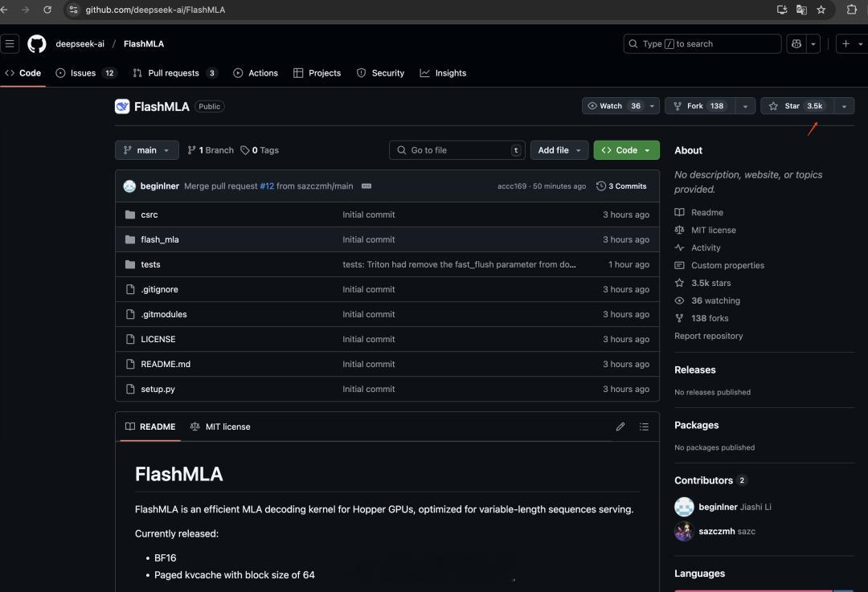
Task: Open commit hash accc169
Action: pyautogui.click(x=512, y=186)
